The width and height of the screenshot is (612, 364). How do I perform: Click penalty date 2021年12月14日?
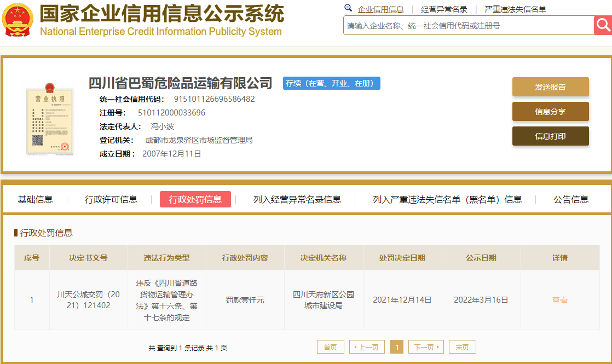click(402, 300)
